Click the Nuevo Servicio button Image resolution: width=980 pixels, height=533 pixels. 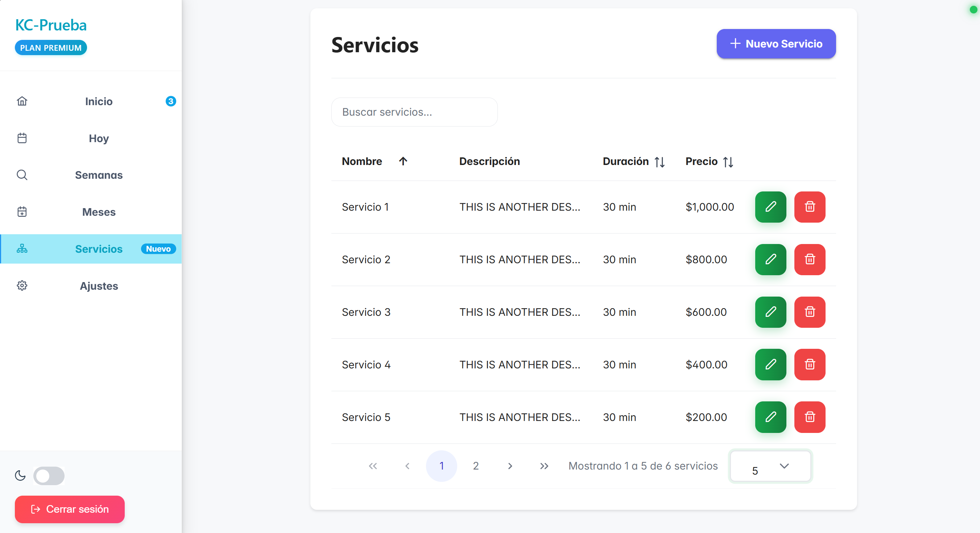point(776,44)
